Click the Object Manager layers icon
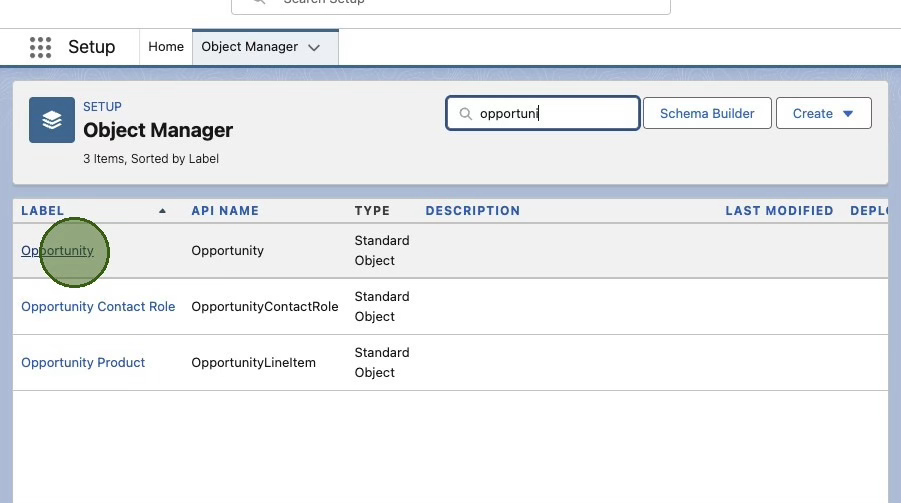Viewport: 901px width, 503px height. (x=52, y=120)
